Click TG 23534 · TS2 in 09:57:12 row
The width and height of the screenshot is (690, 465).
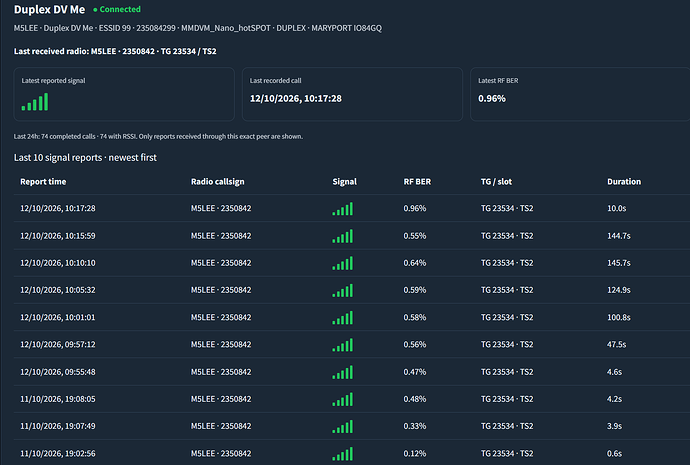pos(507,345)
